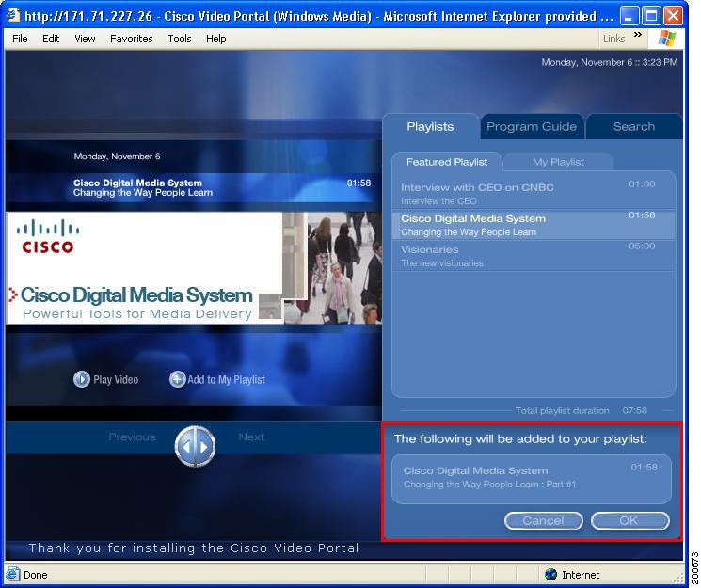Click the Monday, November 6 :: 3:23 PM timestamp
Image resolution: width=701 pixels, height=588 pixels.
(x=610, y=62)
